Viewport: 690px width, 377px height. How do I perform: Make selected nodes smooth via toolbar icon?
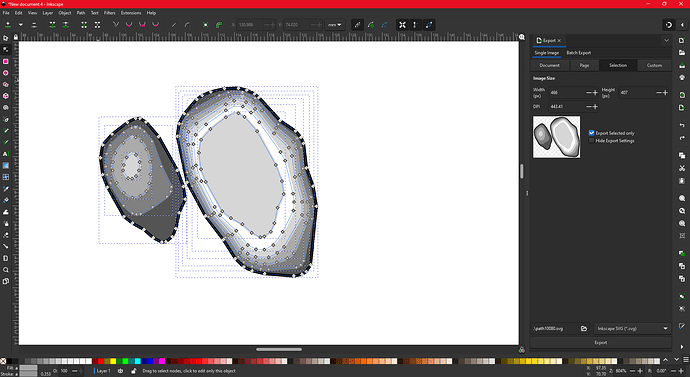(x=129, y=25)
